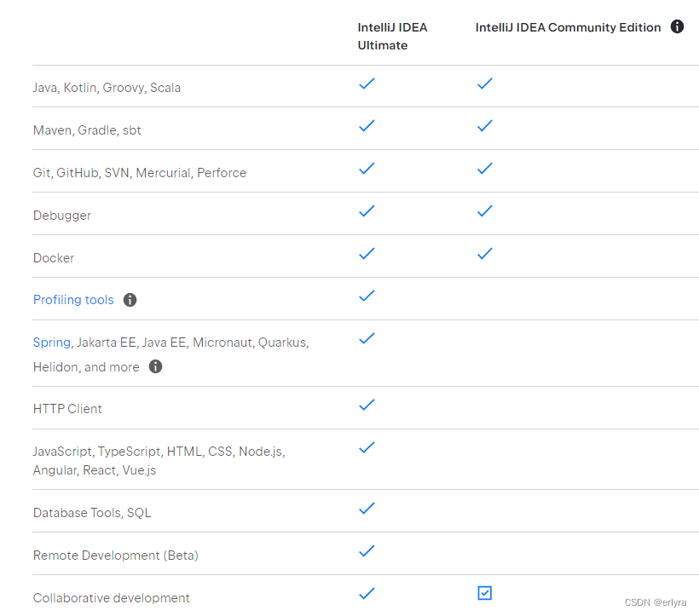Click Ultimate checkmark in Git, GitHub, SVN row
The width and height of the screenshot is (699, 616).
[x=367, y=169]
